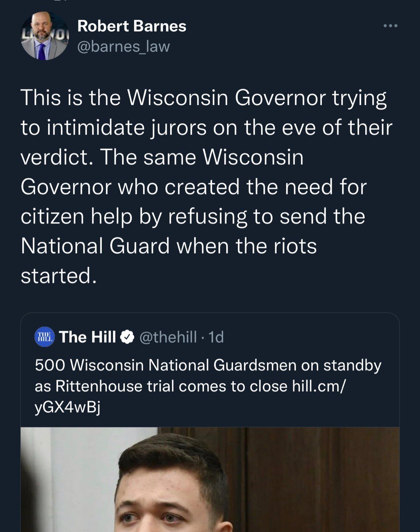Click the word 'verdict' in the tweet
This screenshot has width=420, height=532.
point(55,157)
